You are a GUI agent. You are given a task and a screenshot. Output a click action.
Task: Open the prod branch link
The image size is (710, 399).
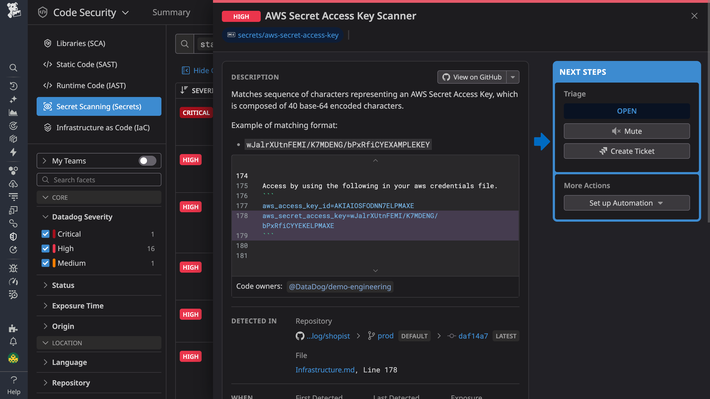click(x=385, y=336)
